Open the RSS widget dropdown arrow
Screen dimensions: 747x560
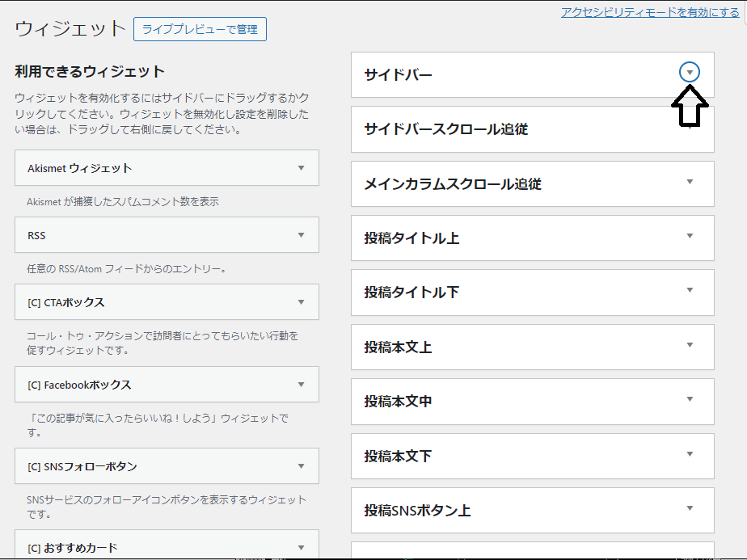(301, 235)
